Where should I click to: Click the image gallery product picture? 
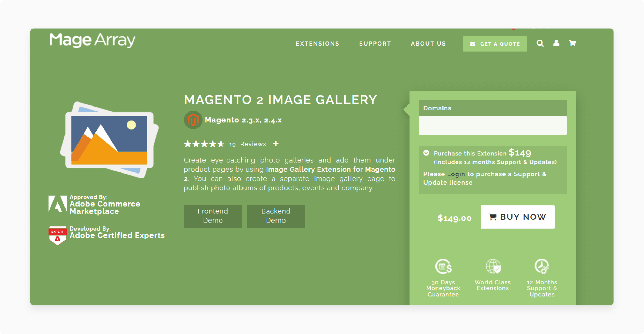(109, 140)
